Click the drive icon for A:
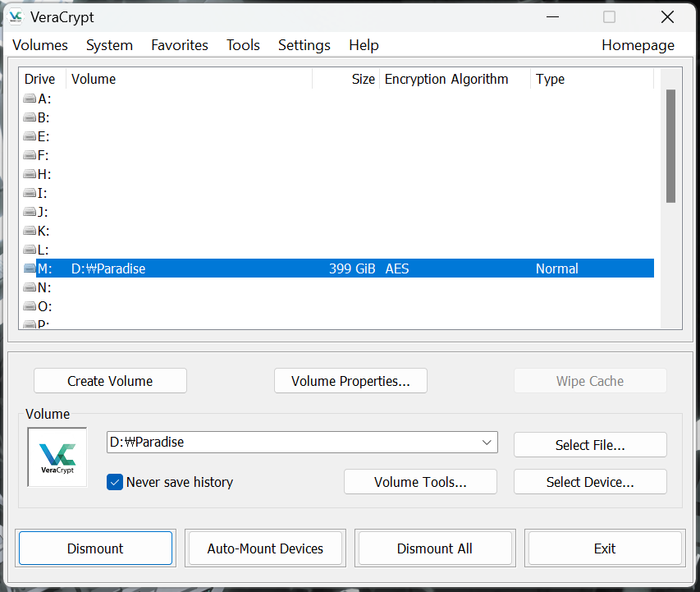This screenshot has height=592, width=700. (x=30, y=99)
